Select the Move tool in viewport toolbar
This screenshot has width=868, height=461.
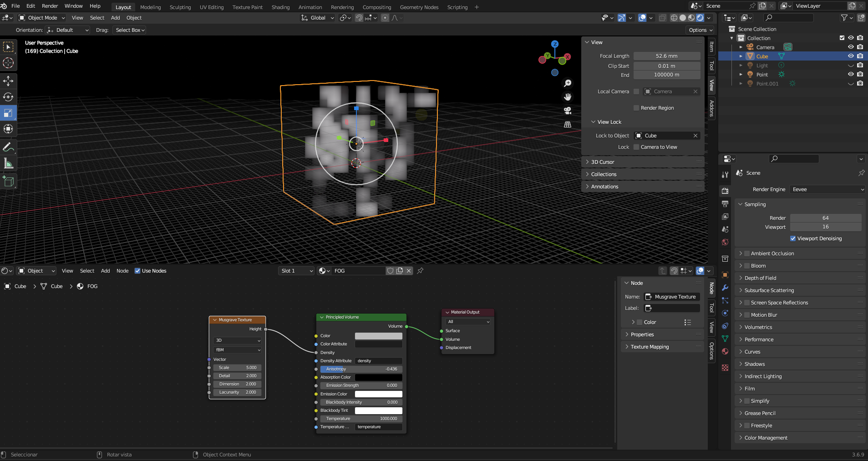point(8,81)
